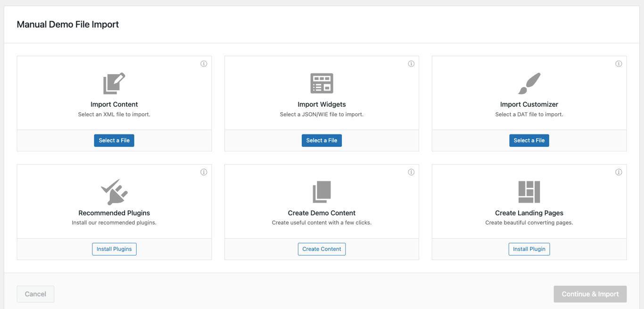
Task: Click the Import Content title text
Action: click(x=114, y=104)
